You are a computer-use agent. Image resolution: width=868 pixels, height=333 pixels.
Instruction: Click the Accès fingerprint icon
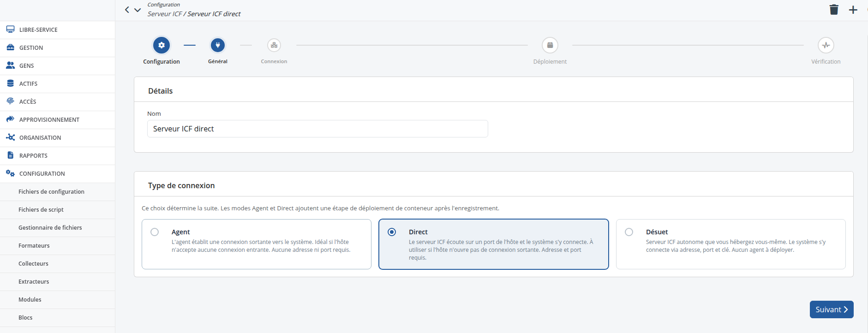click(10, 101)
